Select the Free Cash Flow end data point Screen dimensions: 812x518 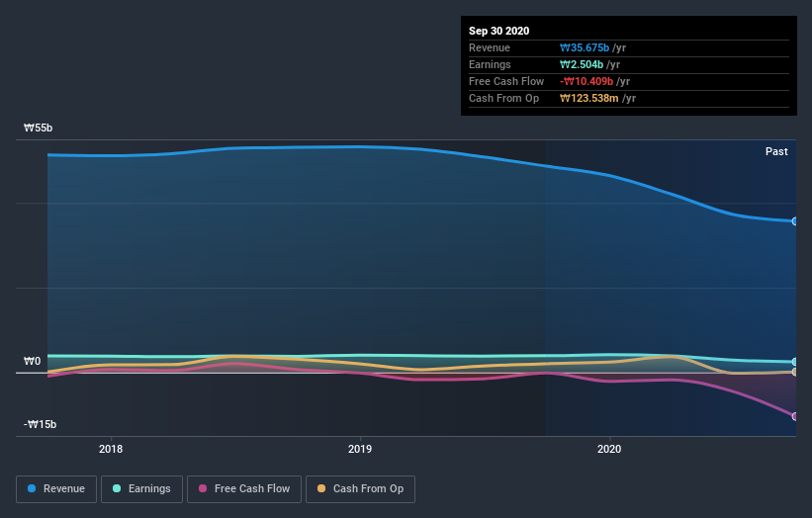point(795,416)
